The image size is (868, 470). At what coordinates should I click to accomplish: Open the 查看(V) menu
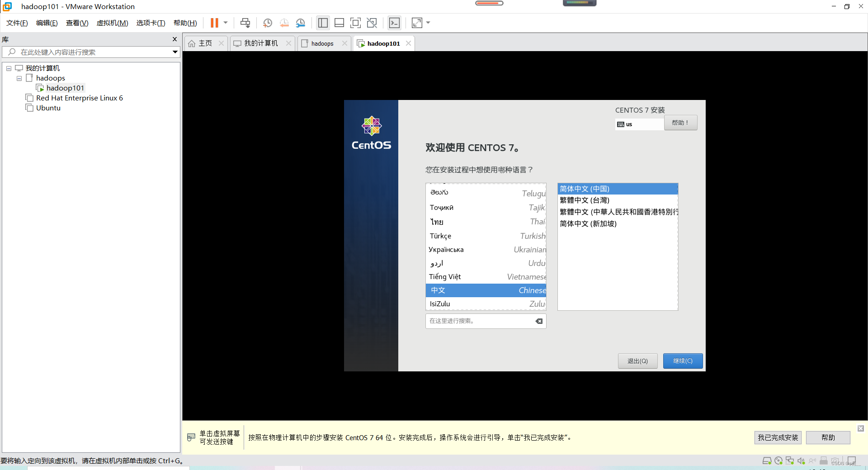[77, 23]
